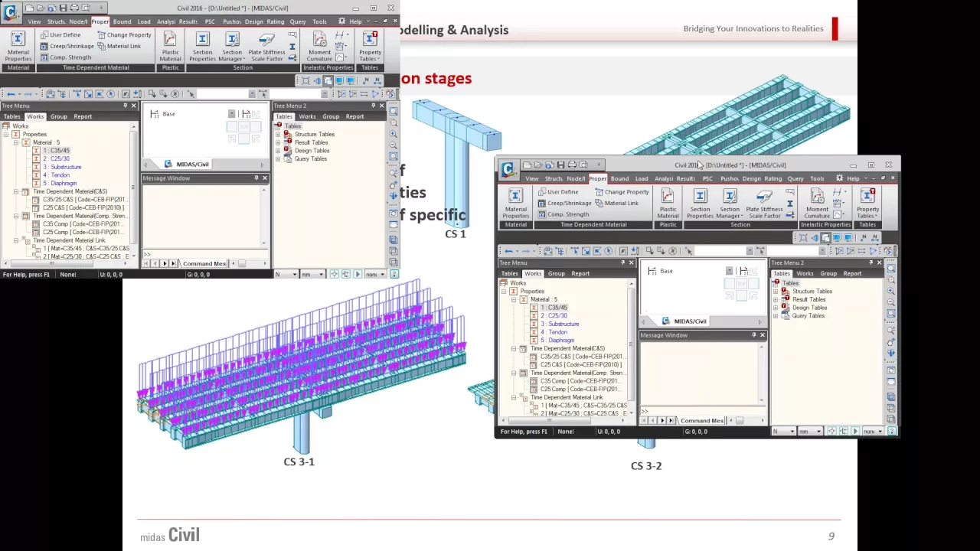
Task: Open Moment Curvature in the front window
Action: click(x=817, y=203)
